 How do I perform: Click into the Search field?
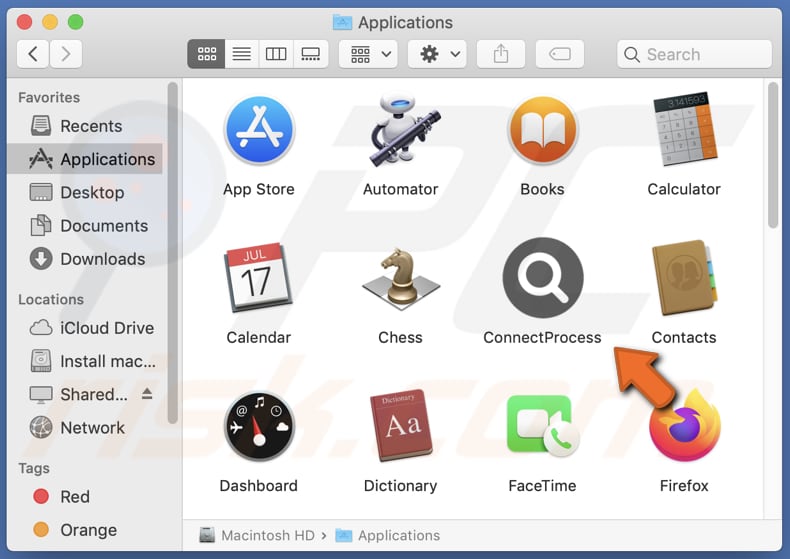(x=694, y=54)
